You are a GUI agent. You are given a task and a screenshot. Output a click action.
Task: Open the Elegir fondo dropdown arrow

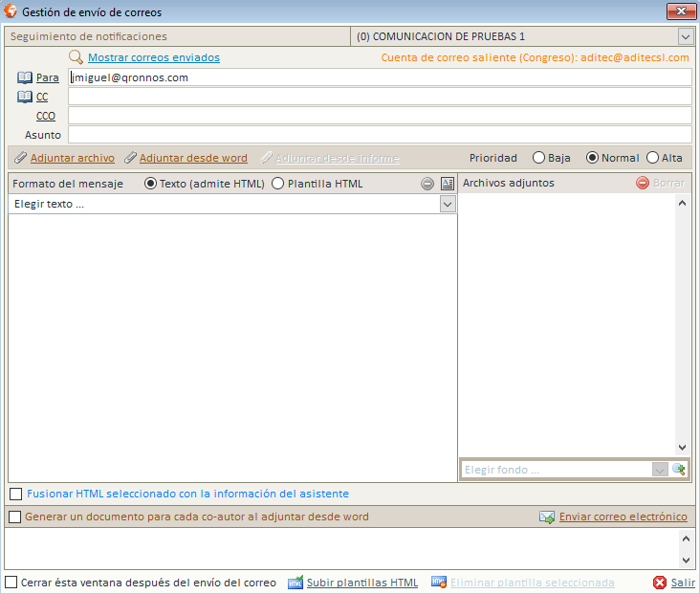tap(660, 470)
